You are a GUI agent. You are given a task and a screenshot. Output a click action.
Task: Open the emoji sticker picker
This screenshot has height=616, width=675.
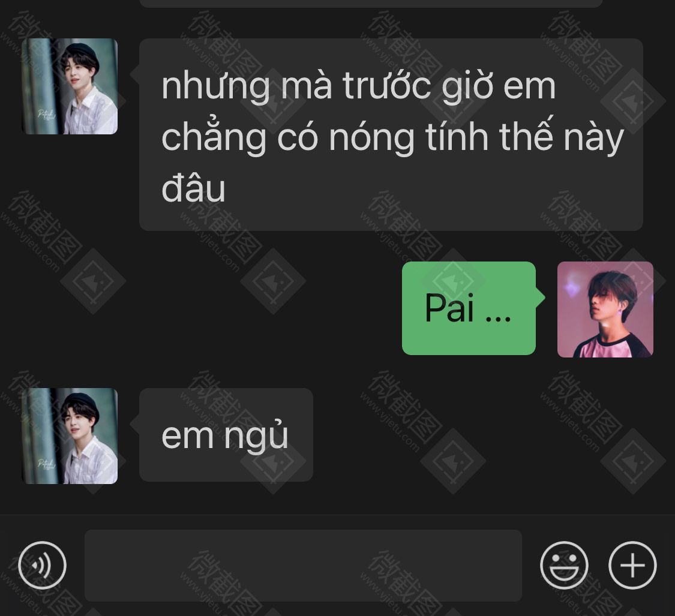564,565
